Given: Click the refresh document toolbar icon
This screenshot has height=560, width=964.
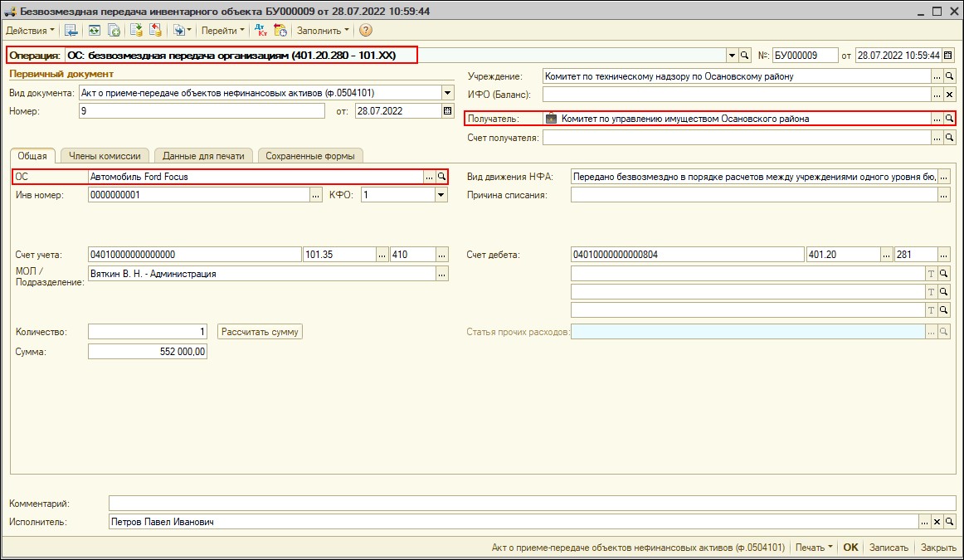Looking at the screenshot, I should (x=94, y=30).
